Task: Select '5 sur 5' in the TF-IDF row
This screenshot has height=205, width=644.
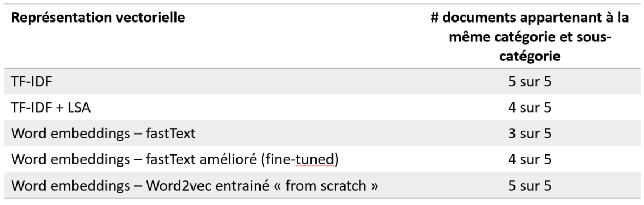Action: [529, 81]
